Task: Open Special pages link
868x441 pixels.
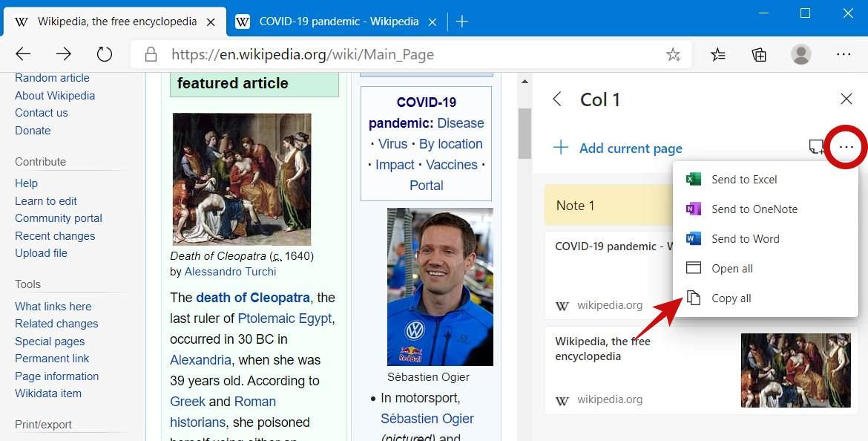Action: [x=50, y=341]
